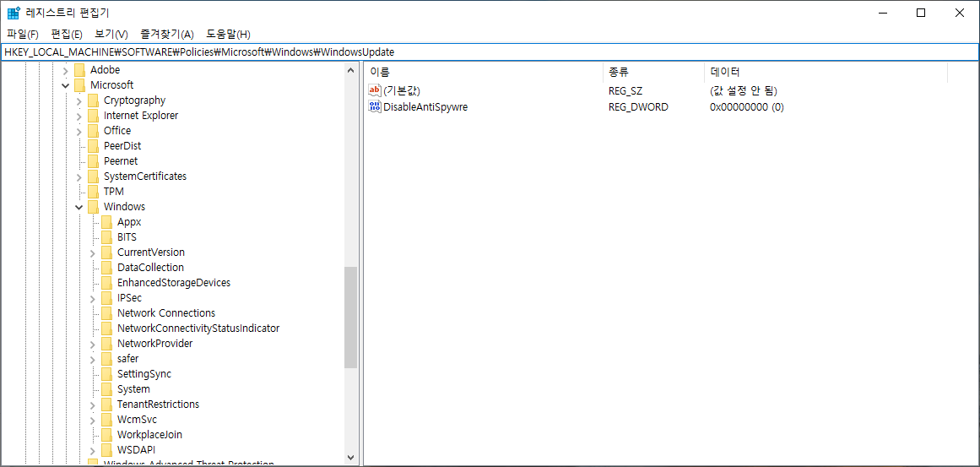Select the safer key
The height and width of the screenshot is (467, 980).
[x=128, y=359]
